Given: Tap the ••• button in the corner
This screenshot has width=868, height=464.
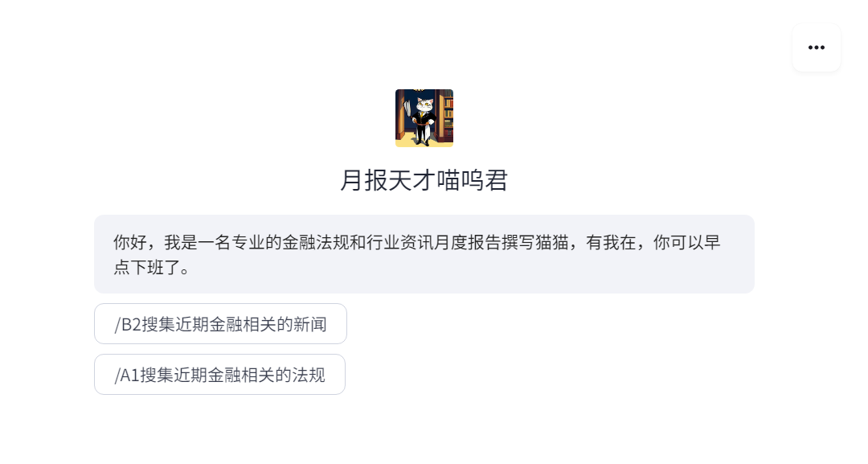Looking at the screenshot, I should coord(817,47).
